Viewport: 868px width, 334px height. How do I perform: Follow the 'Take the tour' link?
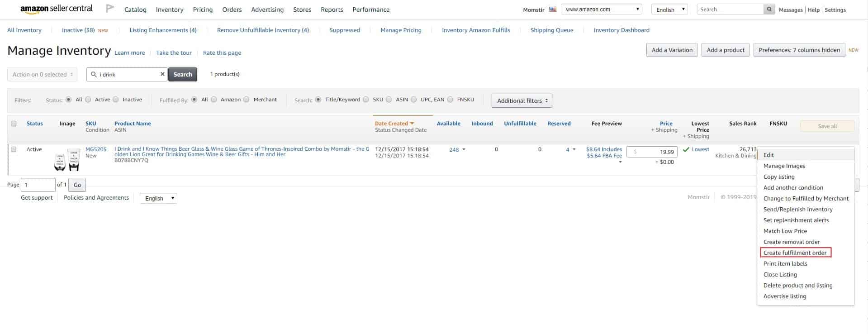174,53
